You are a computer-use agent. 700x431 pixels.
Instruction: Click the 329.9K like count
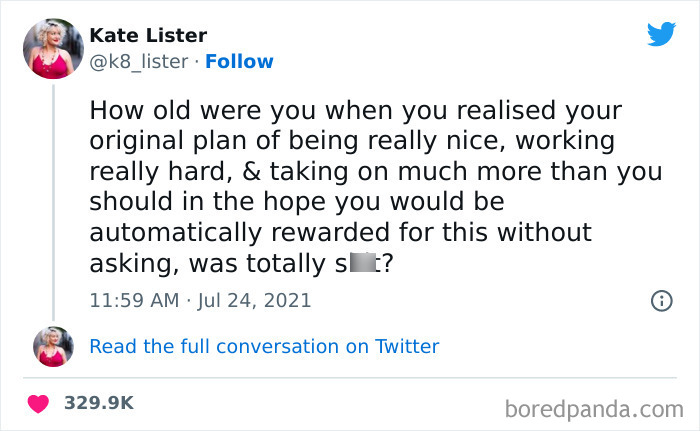[x=99, y=403]
